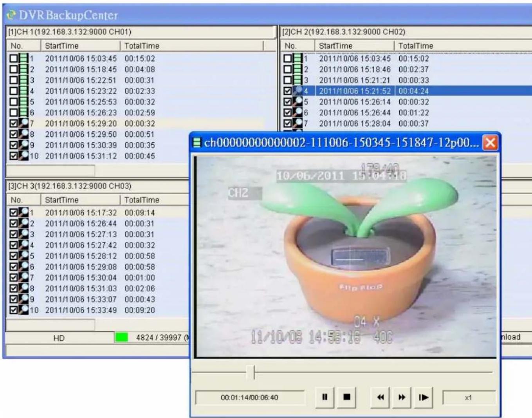Stop the video playback
Image resolution: width=532 pixels, height=418 pixels.
[x=346, y=397]
